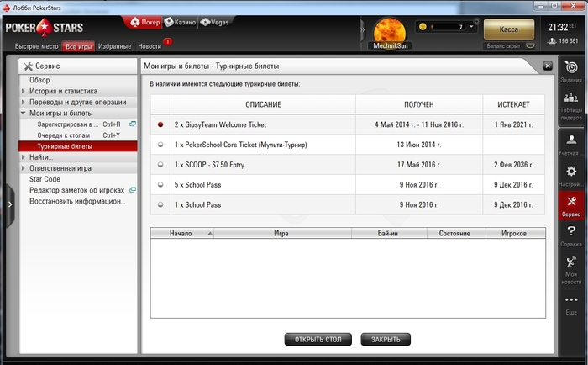The width and height of the screenshot is (588, 365).
Task: Expand the left side panel arrow
Action: (x=10, y=204)
